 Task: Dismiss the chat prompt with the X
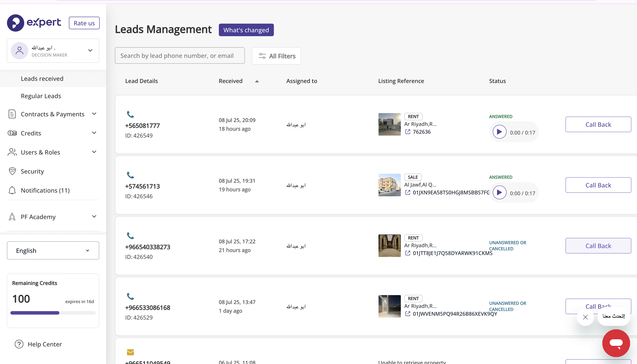pyautogui.click(x=585, y=317)
